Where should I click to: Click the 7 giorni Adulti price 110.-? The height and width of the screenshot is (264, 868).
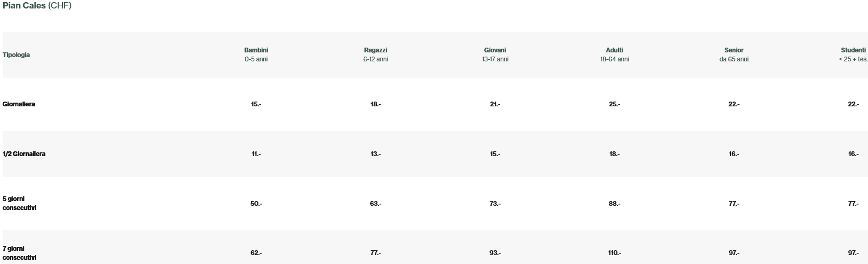pos(615,253)
